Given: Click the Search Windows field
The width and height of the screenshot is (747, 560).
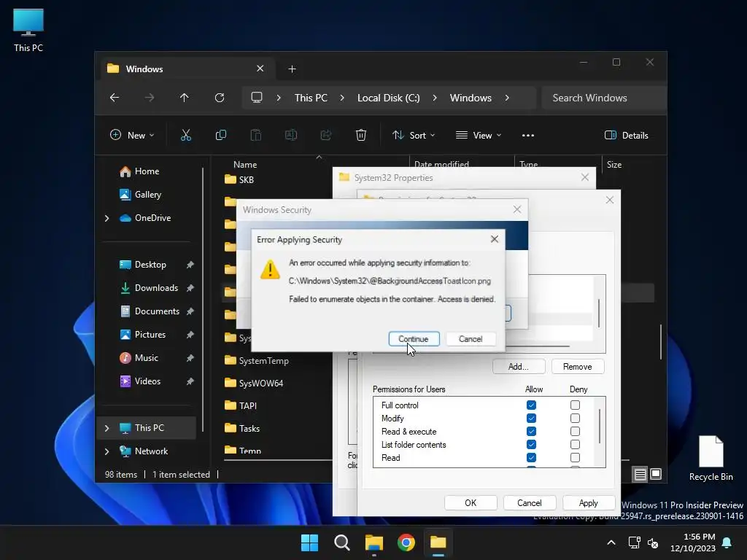Looking at the screenshot, I should click(603, 98).
